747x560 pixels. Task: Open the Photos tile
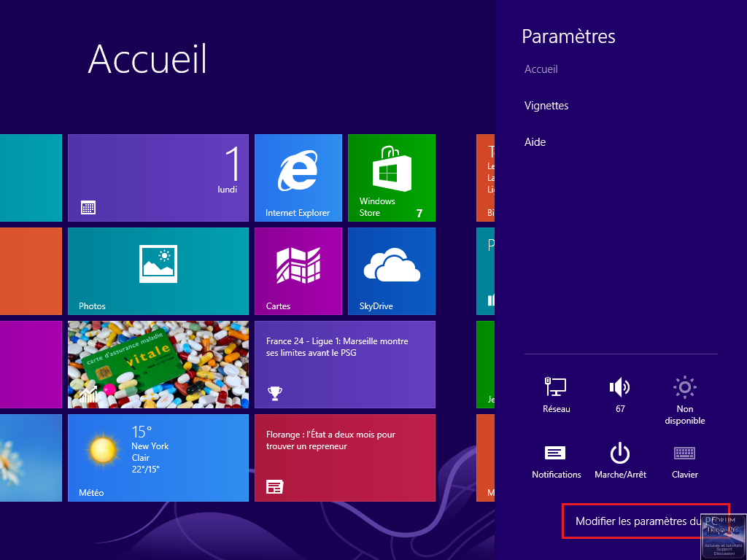[x=158, y=271]
